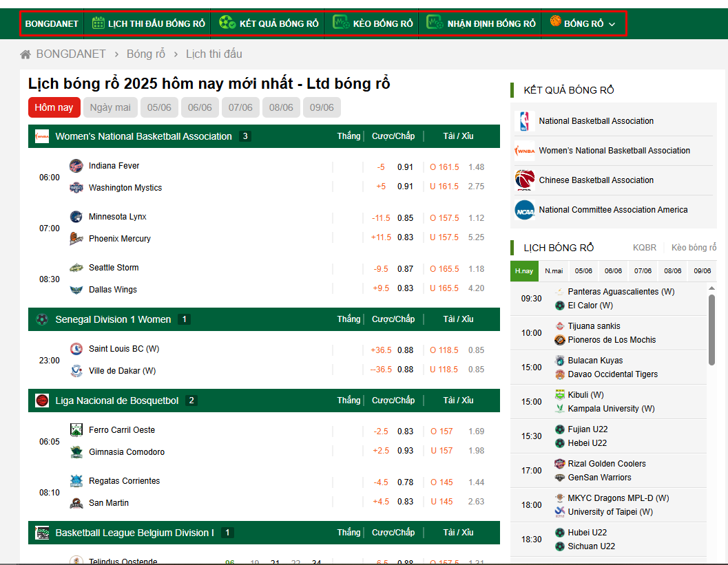Click the sidebar scrollbar up arrow
Image resolution: width=728 pixels, height=565 pixels.
pos(711,288)
